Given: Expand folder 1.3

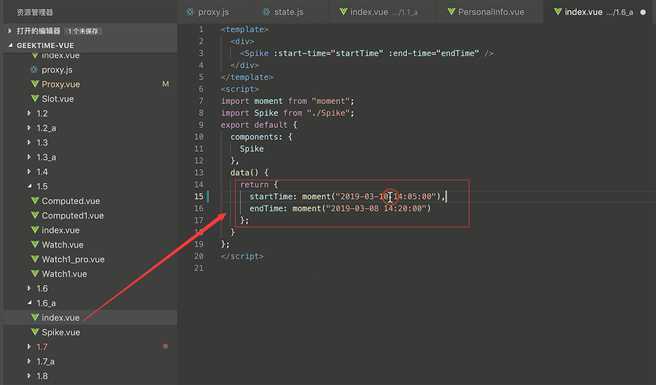Looking at the screenshot, I should [29, 142].
